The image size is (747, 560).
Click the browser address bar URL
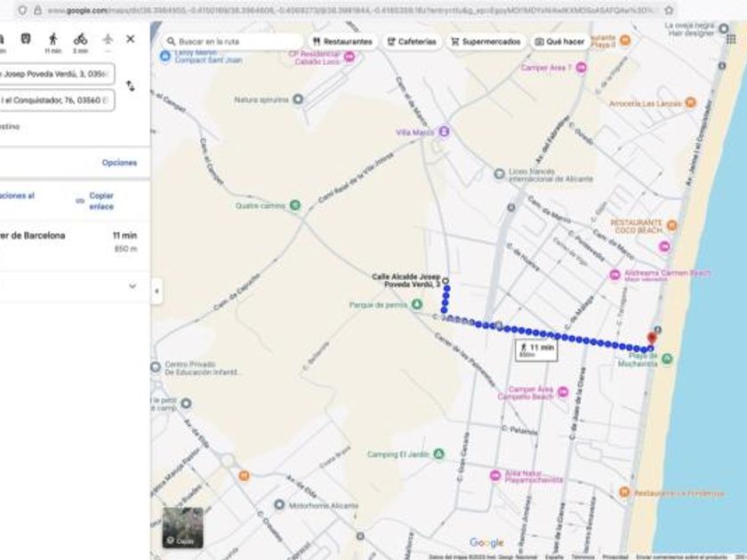(x=352, y=10)
